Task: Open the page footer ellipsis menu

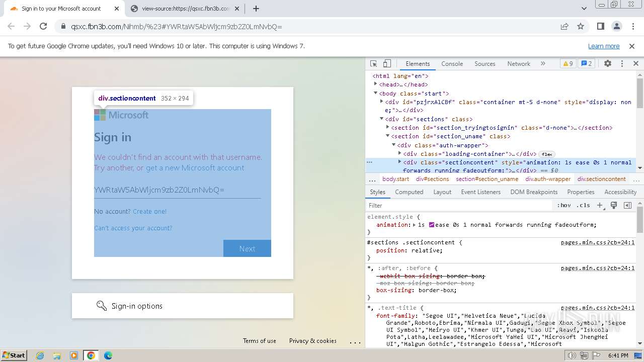Action: tap(355, 341)
